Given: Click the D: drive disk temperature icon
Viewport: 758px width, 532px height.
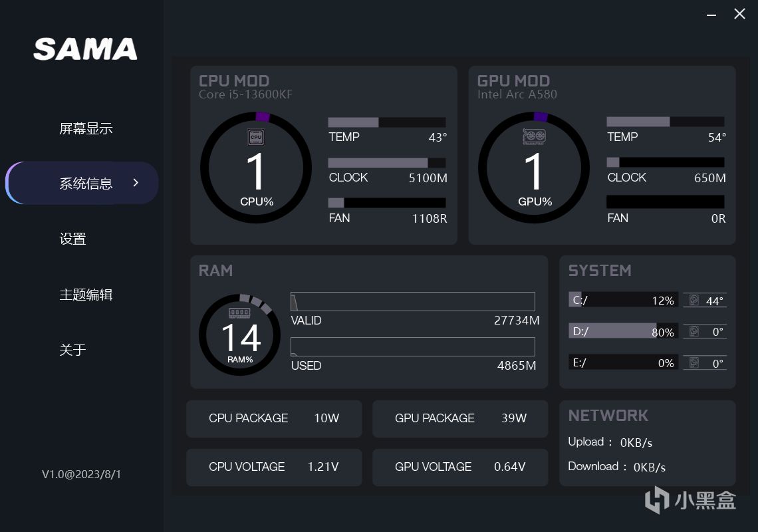Looking at the screenshot, I should [695, 331].
